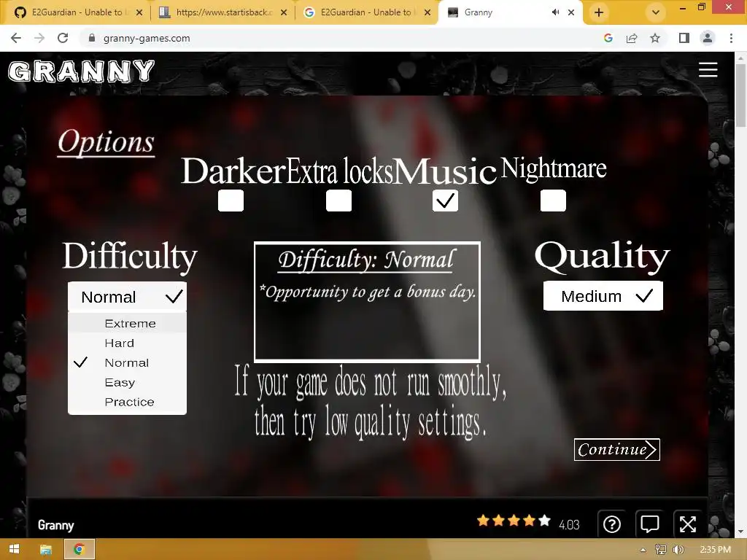
Task: Open File Explorer from taskbar
Action: pos(45,549)
